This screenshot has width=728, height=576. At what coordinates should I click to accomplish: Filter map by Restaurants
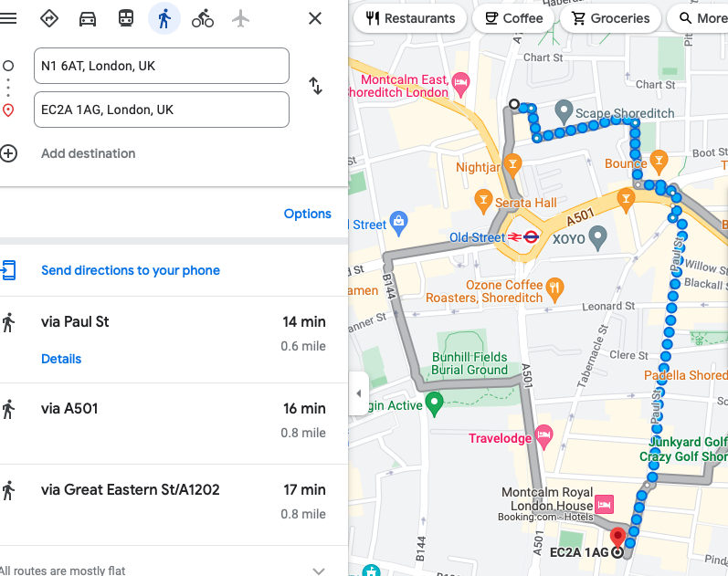pos(410,18)
